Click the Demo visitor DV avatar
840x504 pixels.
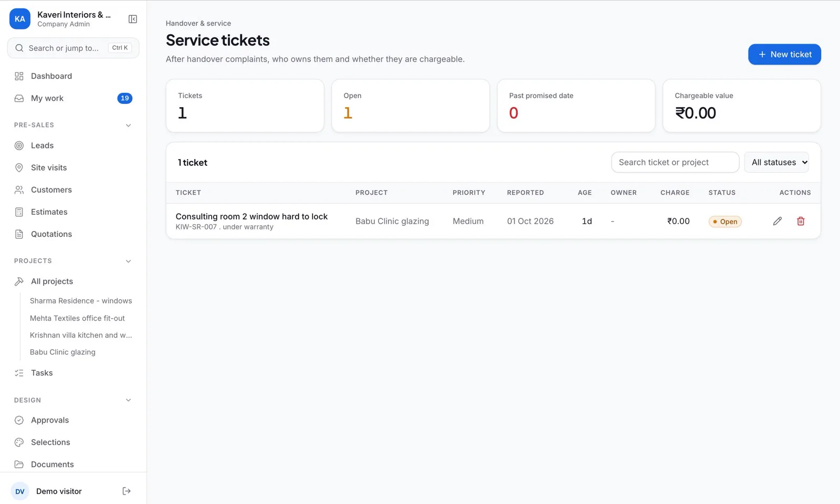pyautogui.click(x=20, y=491)
